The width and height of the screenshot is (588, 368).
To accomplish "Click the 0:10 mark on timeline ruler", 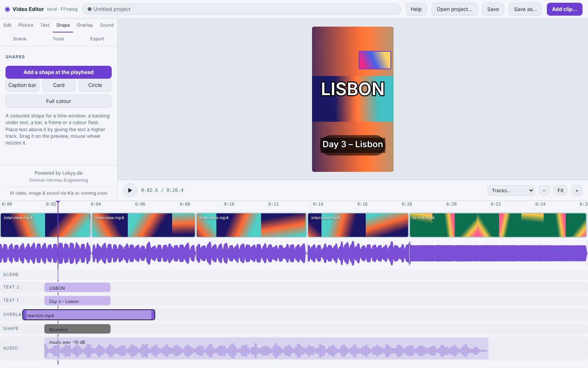I will coord(229,204).
